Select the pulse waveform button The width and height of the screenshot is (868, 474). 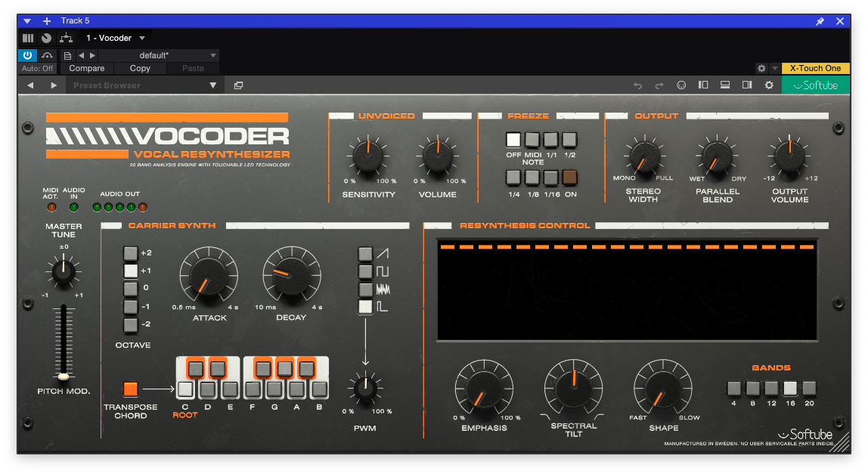[365, 307]
